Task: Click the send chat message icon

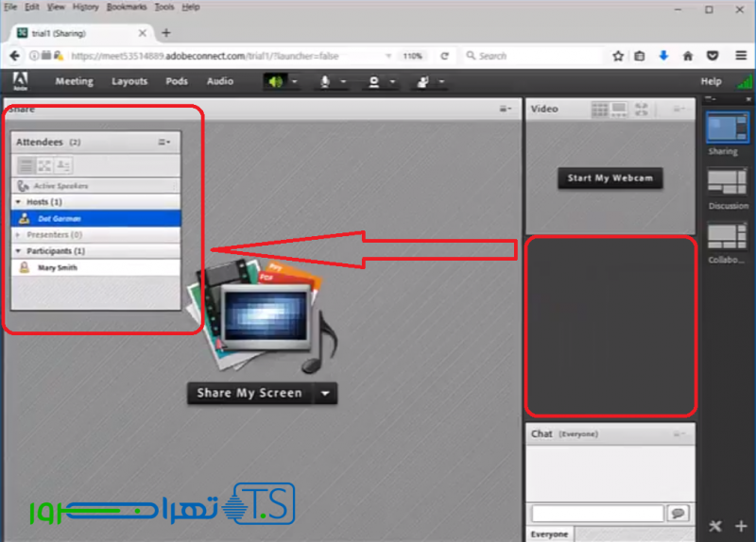Action: (x=678, y=513)
